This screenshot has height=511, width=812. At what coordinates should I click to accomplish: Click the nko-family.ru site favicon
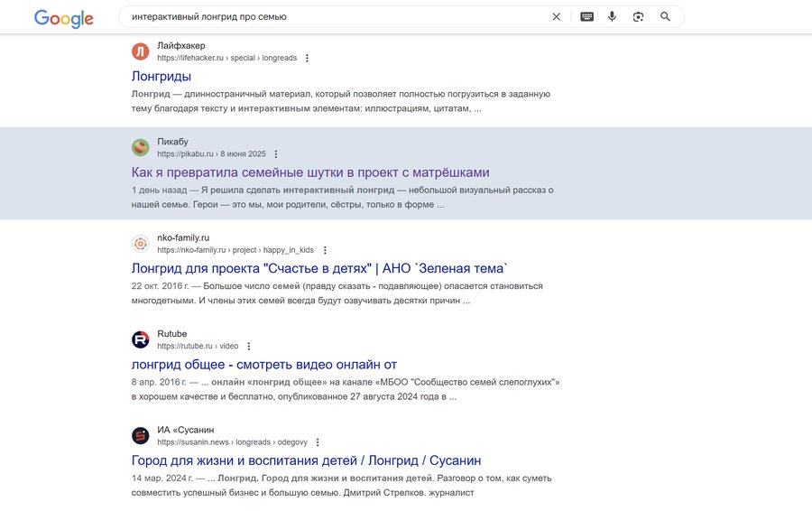[140, 244]
